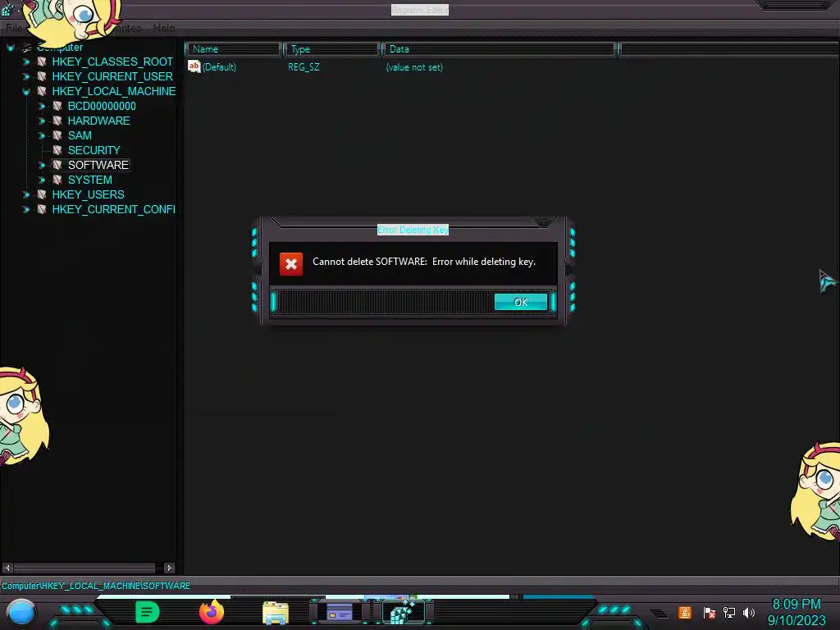Click the HKEY_CURRENT_USER key folder icon
The height and width of the screenshot is (630, 840).
[41, 76]
